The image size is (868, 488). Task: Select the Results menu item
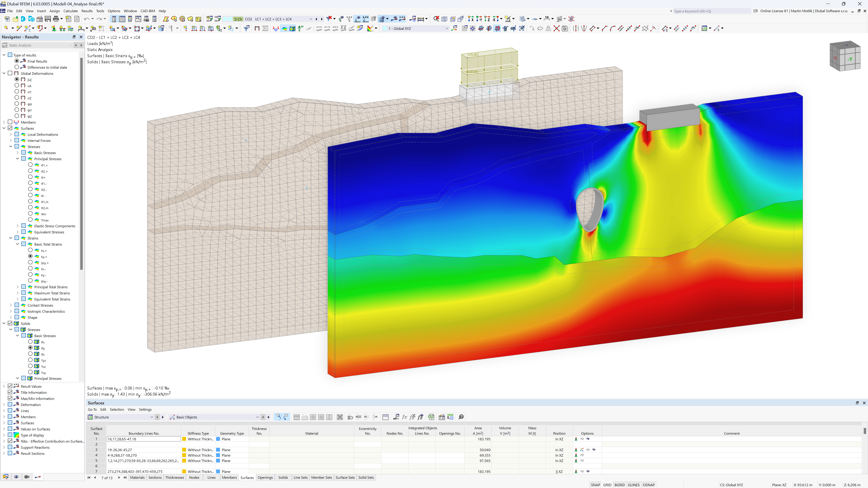[86, 11]
